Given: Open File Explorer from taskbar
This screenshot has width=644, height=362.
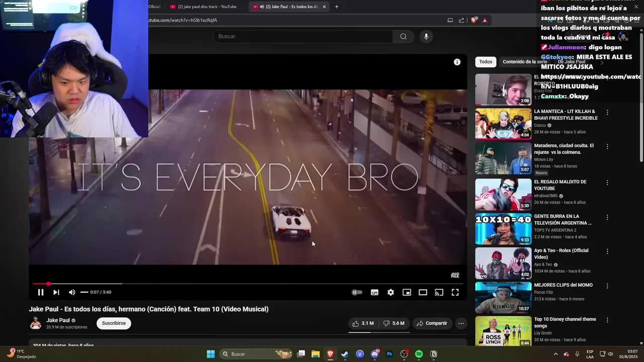Looking at the screenshot, I should [x=315, y=354].
